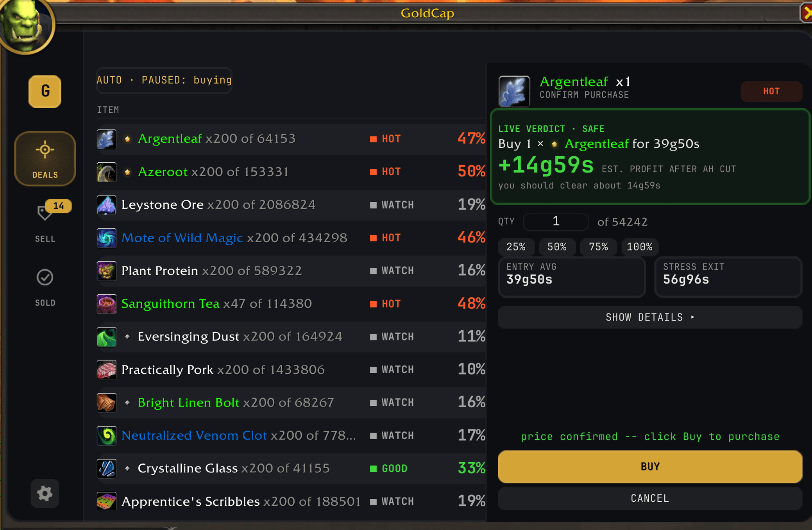Image resolution: width=812 pixels, height=530 pixels.
Task: Click the ITEM column header
Action: (108, 110)
